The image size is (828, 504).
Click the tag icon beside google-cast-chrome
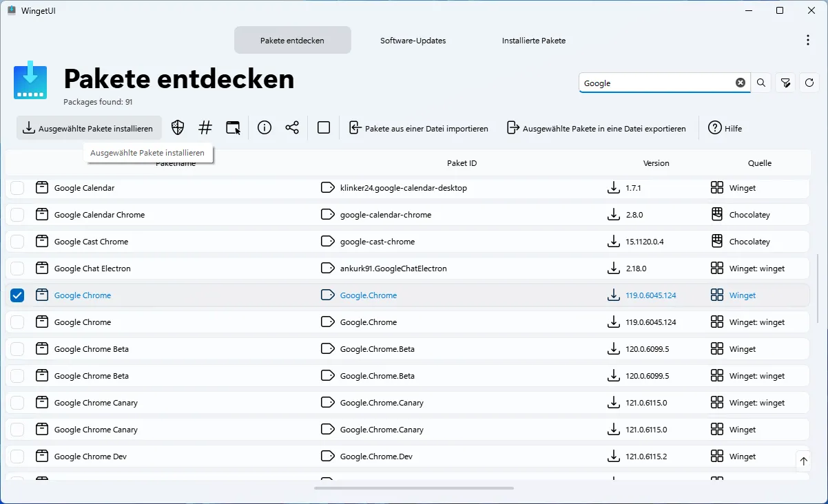coord(328,241)
